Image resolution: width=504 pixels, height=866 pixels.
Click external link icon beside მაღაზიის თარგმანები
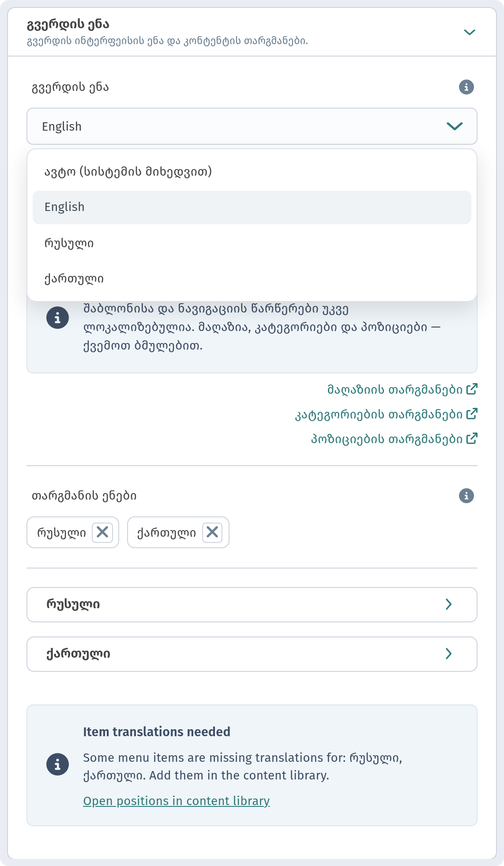(x=472, y=389)
